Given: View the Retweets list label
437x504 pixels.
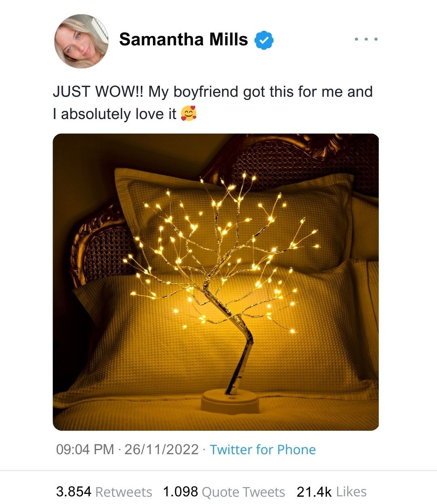Looking at the screenshot, I should 124,492.
